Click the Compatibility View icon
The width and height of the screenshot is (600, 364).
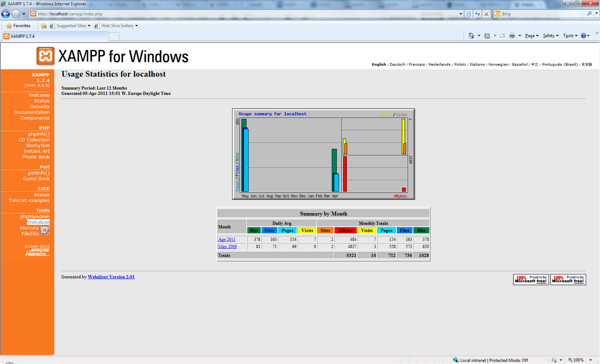tap(469, 14)
